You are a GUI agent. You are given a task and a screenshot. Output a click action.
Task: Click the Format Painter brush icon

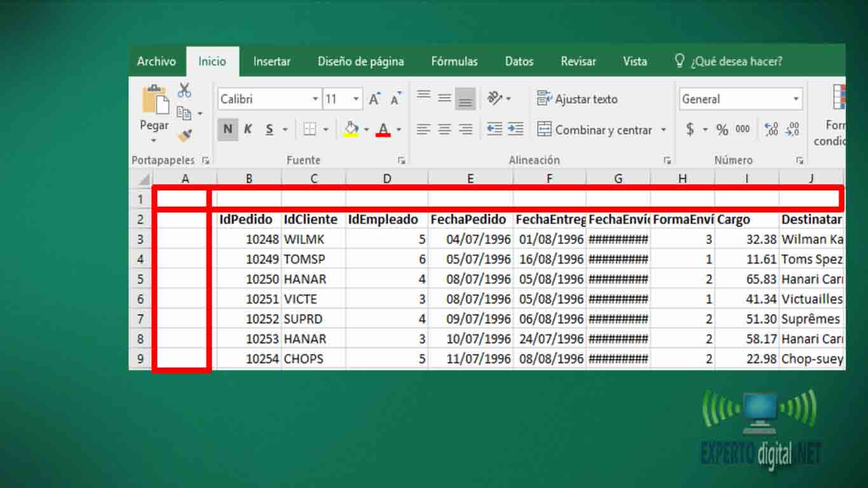(184, 135)
